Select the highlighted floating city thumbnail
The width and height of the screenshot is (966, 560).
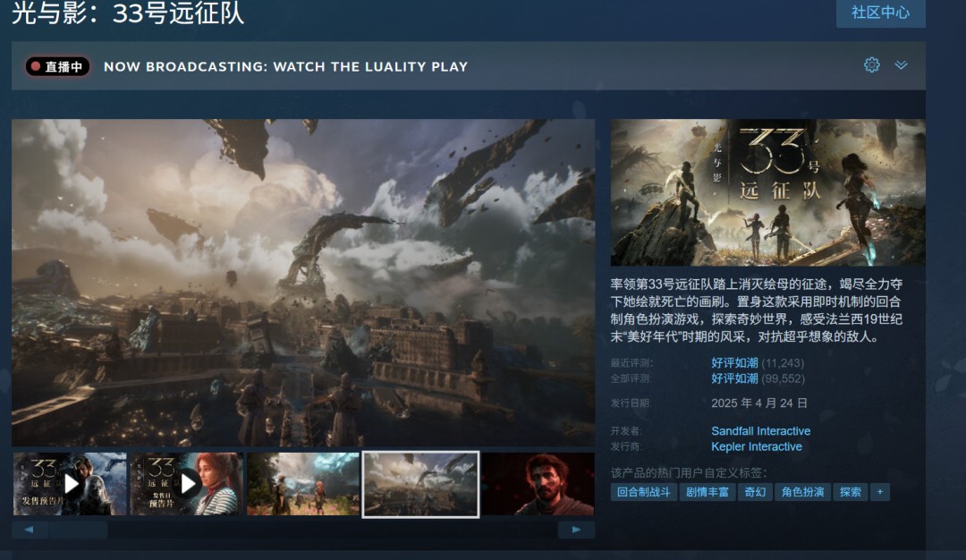420,484
